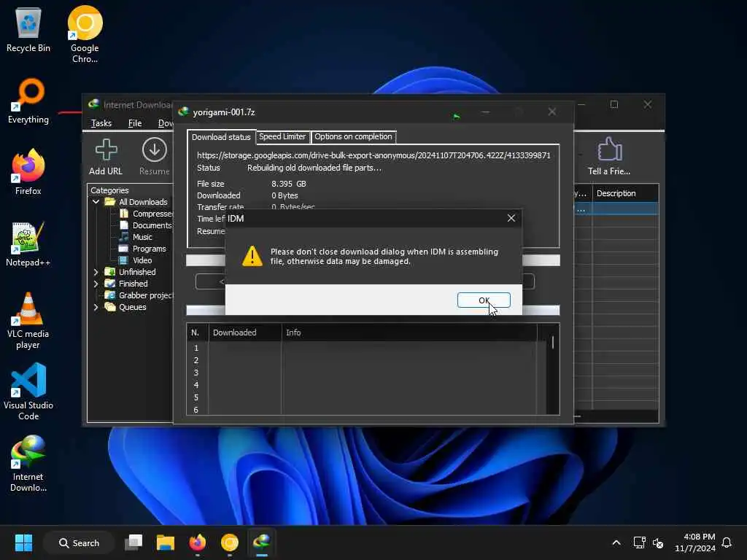Click the download URL text
The height and width of the screenshot is (560, 747).
(x=373, y=155)
